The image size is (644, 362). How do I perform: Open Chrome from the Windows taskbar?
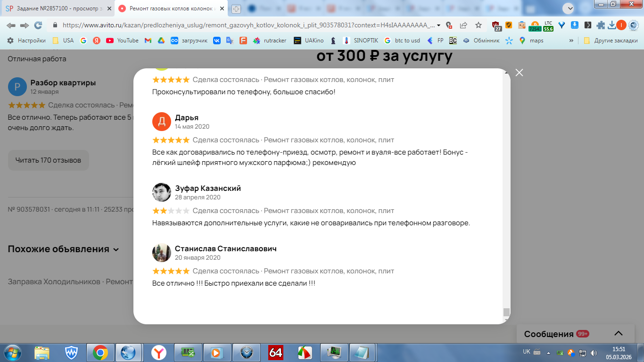(100, 352)
